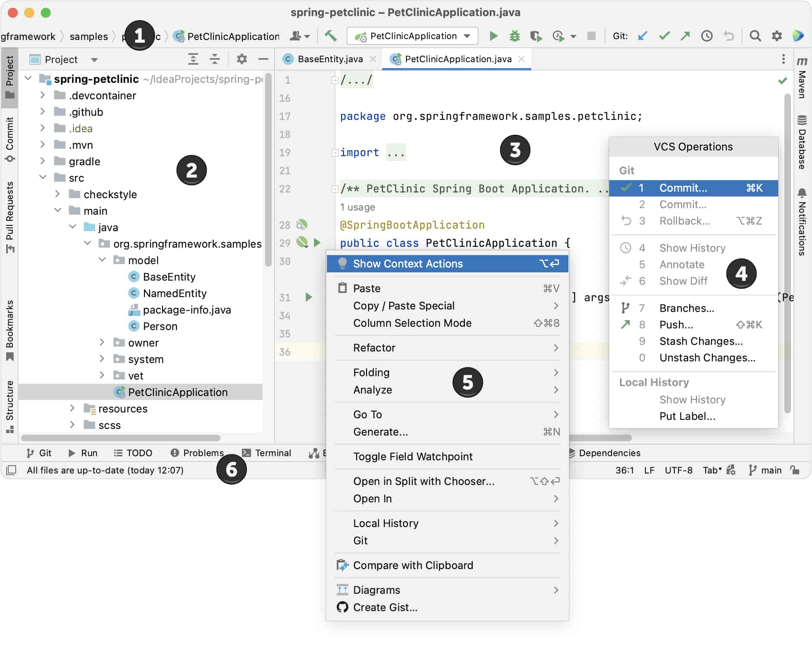Open the Database tool window
Screen dimensions: 812x649
point(802,143)
